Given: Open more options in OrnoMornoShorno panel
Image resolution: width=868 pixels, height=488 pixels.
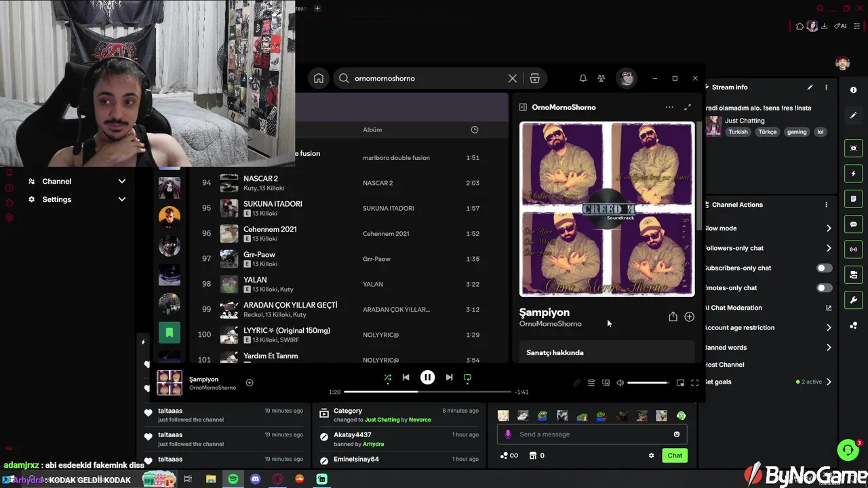Looking at the screenshot, I should (669, 107).
